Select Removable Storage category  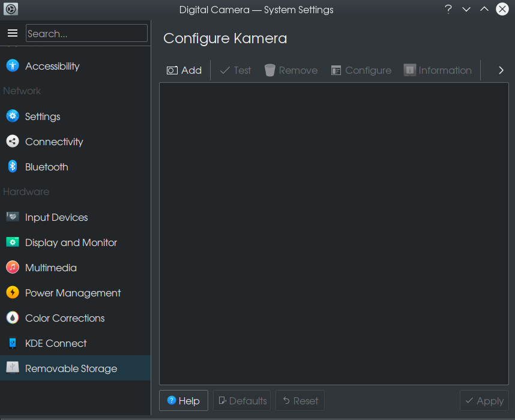[75, 368]
